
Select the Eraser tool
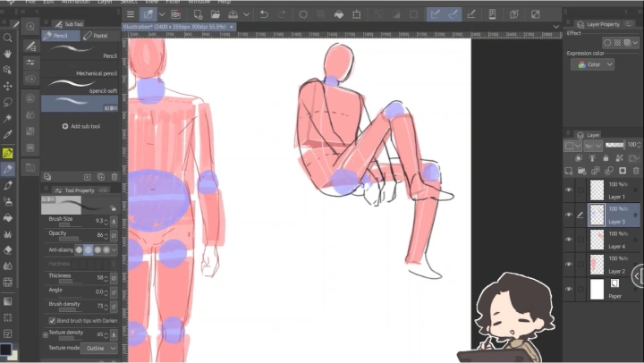click(7, 250)
